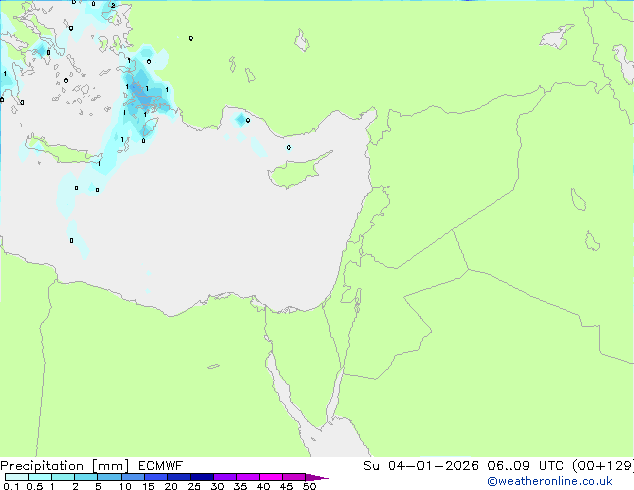Image resolution: width=634 pixels, height=490 pixels.
Task: Click the precipitation value '2' at top
Action: tap(113, 6)
